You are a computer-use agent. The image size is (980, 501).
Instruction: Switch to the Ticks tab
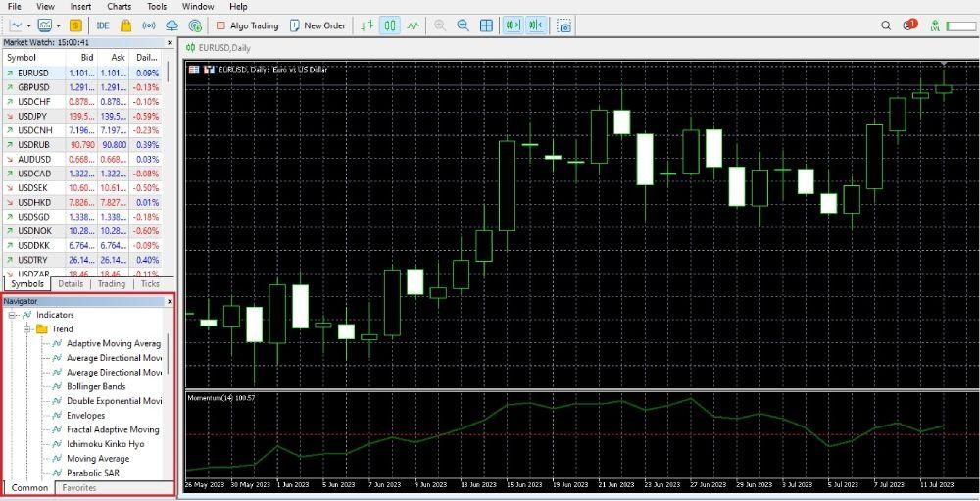pos(150,284)
